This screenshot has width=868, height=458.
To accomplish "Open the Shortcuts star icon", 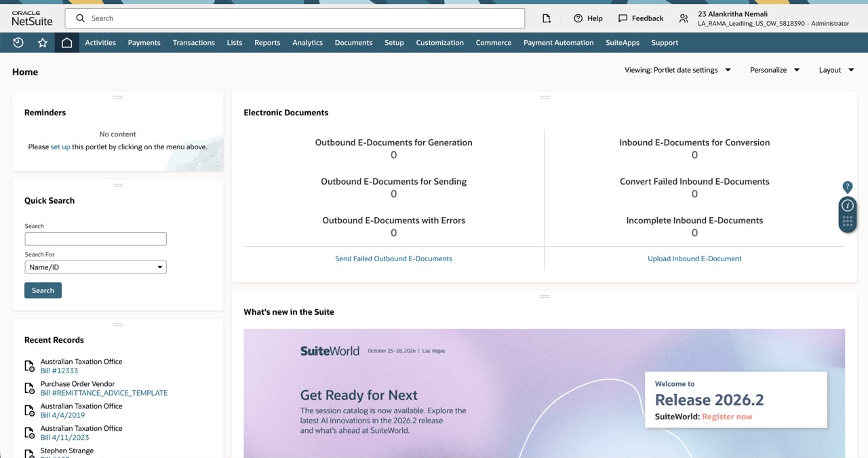I will click(x=43, y=42).
